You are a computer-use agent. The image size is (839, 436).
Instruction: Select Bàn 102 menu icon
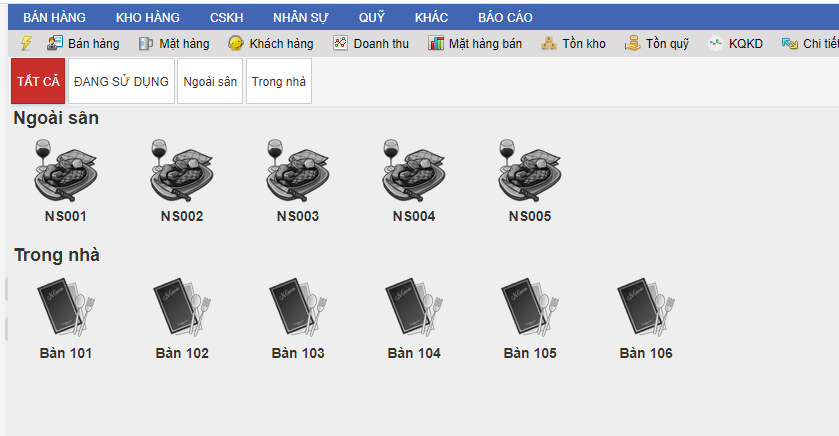(x=182, y=307)
